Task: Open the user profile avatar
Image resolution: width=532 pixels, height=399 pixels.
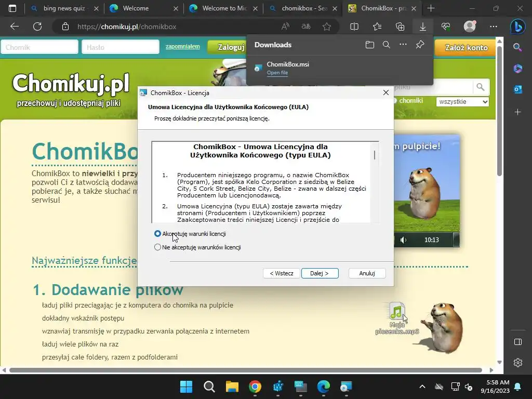Action: tap(470, 26)
